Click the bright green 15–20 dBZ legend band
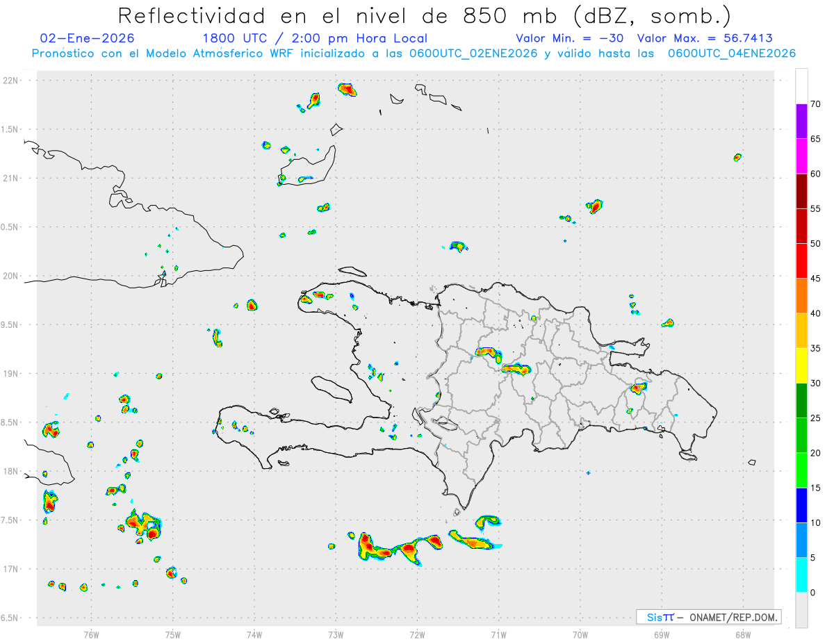The height and width of the screenshot is (644, 834). 801,470
